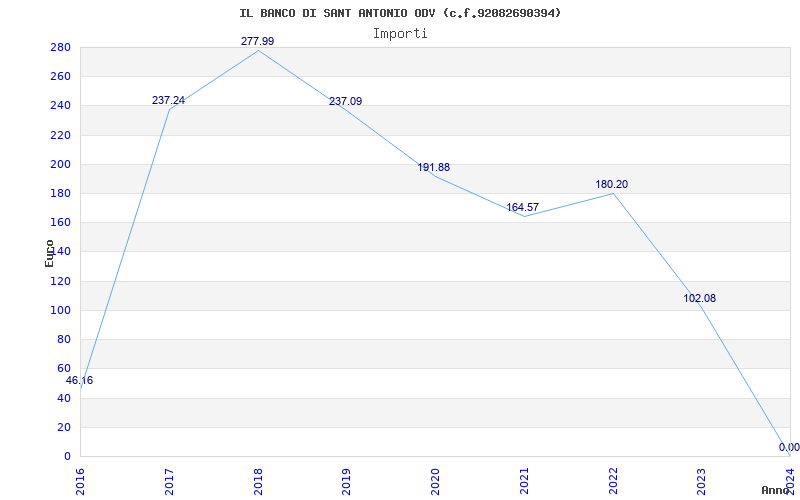Click the 0 y-axis tick label
Image resolution: width=800 pixels, height=500 pixels.
click(67, 457)
